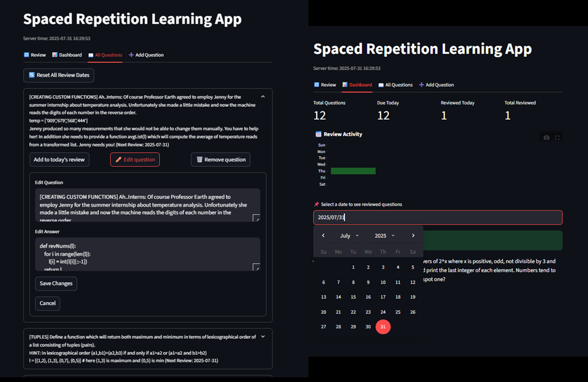Click the Dashboard chart icon in right window
The image size is (588, 382).
pyautogui.click(x=345, y=84)
